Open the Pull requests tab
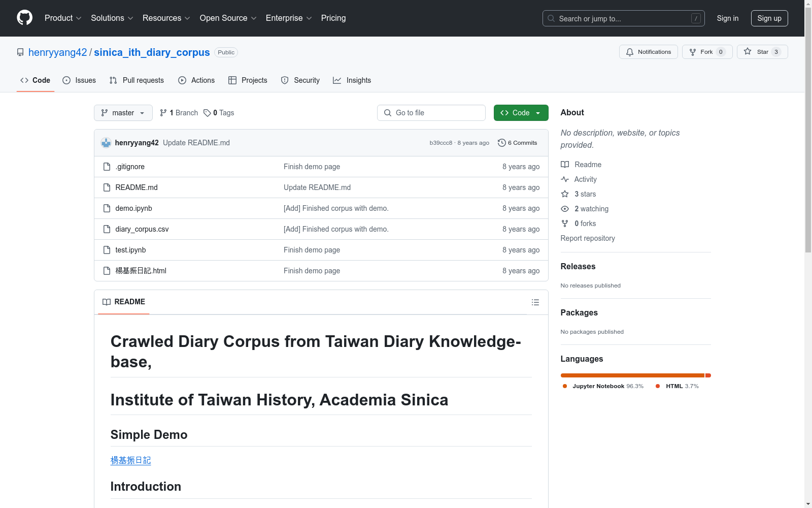 click(x=137, y=80)
